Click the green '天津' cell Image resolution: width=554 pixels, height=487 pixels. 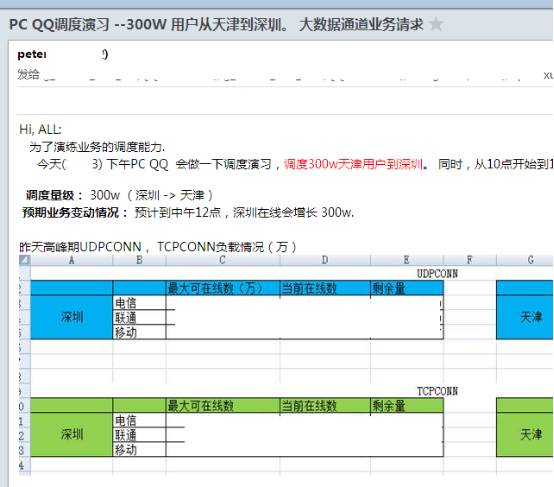(x=525, y=434)
